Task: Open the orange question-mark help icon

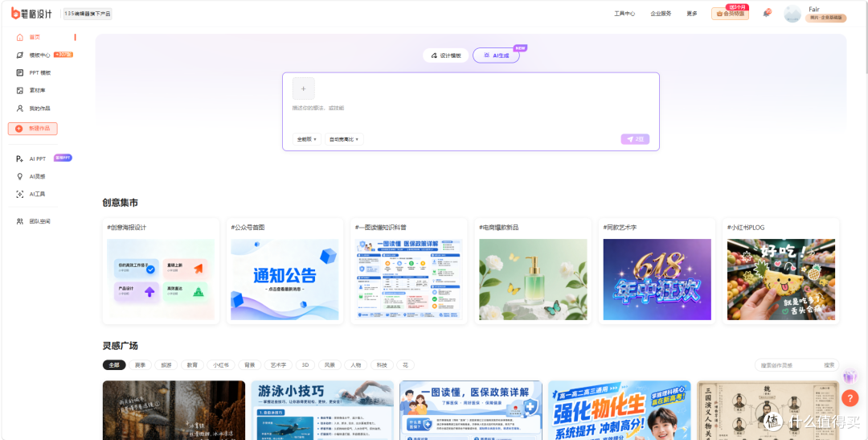Action: pyautogui.click(x=850, y=398)
